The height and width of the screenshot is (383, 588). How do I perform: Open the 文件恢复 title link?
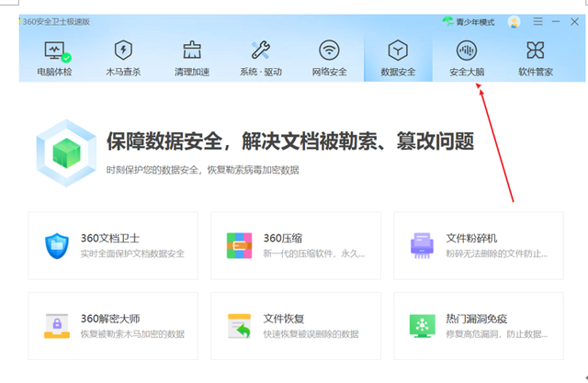coord(284,319)
